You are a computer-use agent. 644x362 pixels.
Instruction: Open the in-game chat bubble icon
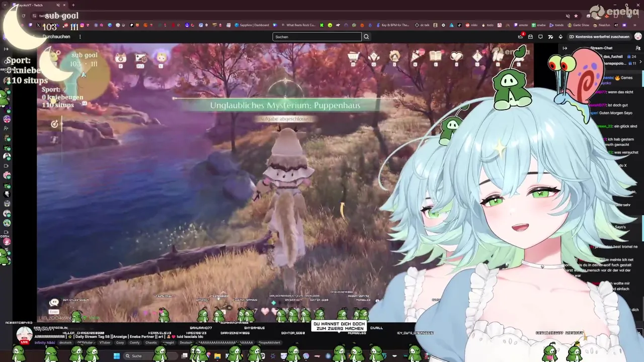(x=54, y=302)
